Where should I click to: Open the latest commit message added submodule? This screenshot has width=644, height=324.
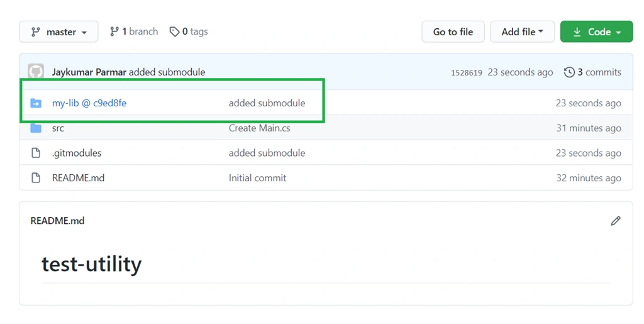tap(167, 72)
